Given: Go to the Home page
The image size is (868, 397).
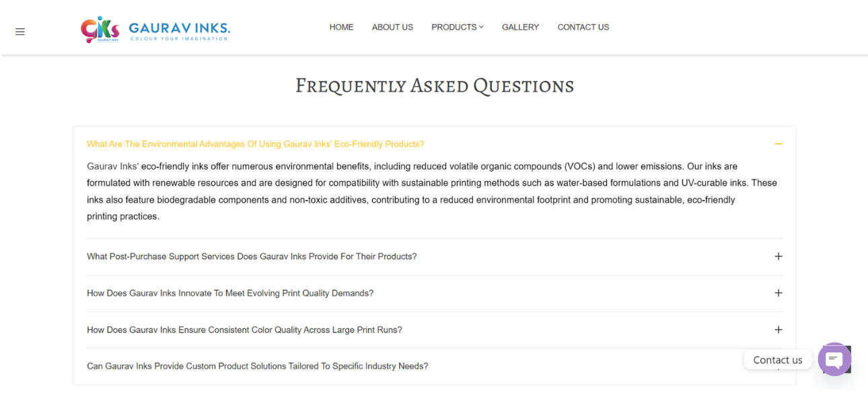Looking at the screenshot, I should coord(341,27).
